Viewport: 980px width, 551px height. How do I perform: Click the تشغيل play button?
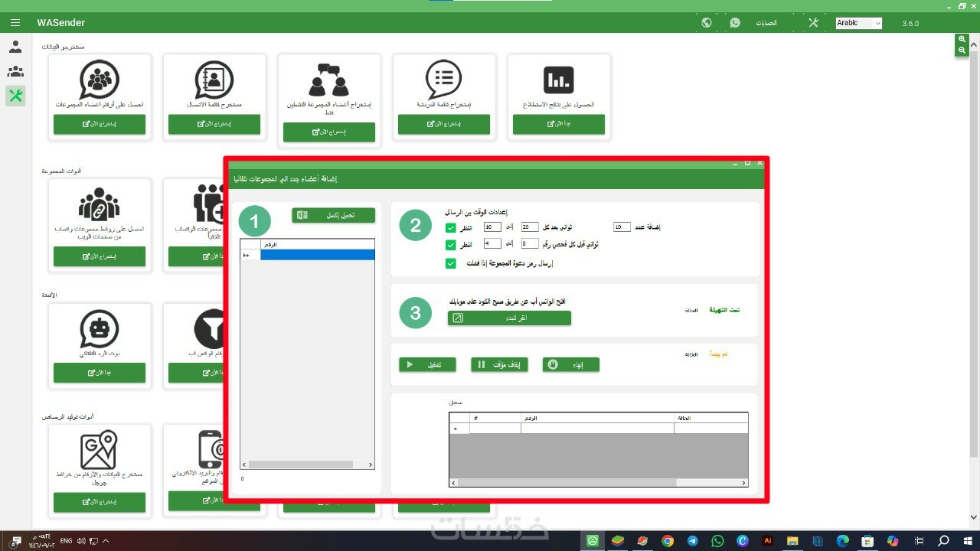click(427, 365)
